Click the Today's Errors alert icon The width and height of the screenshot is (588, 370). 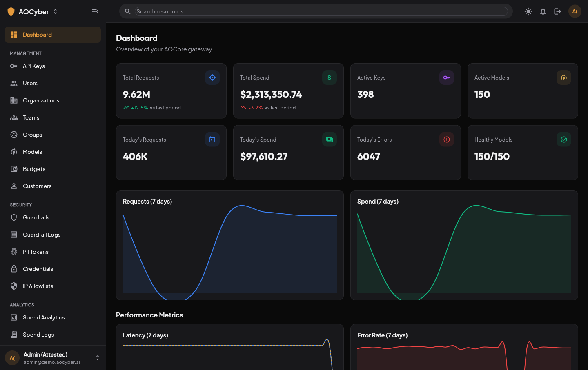447,140
